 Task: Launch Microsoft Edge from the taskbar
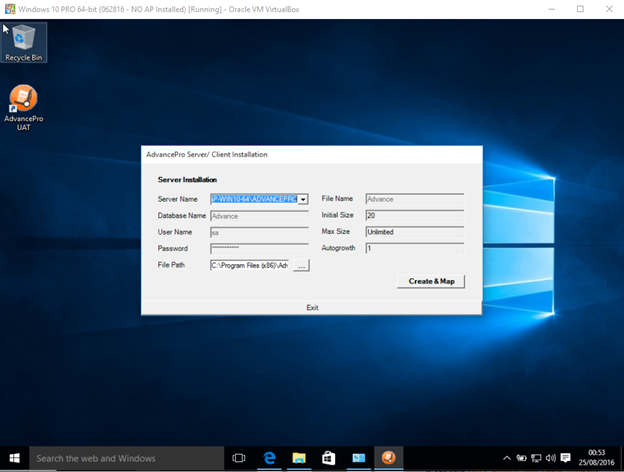point(269,458)
